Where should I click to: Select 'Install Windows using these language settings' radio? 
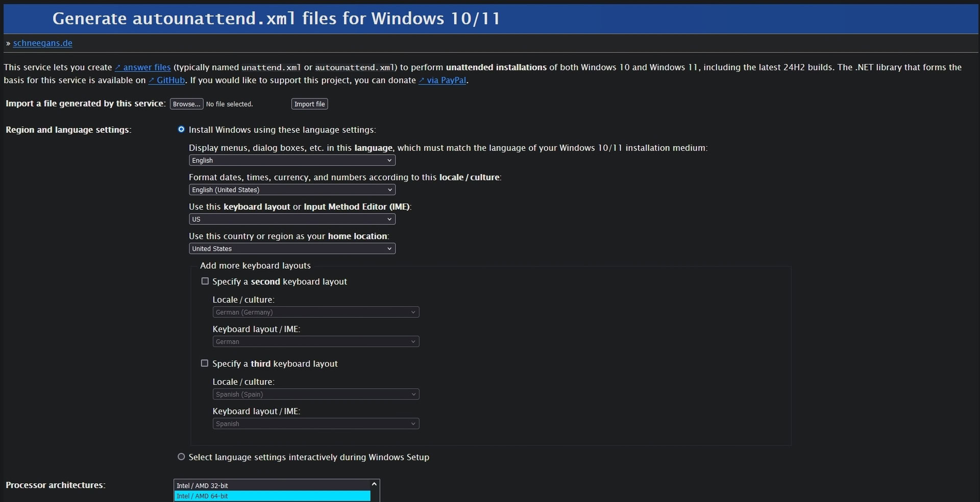click(181, 130)
